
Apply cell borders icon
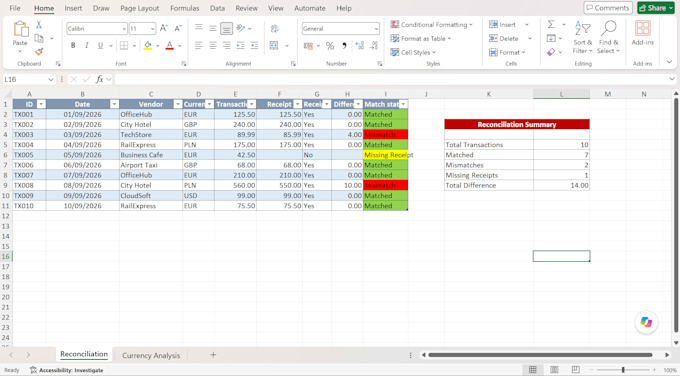pos(124,46)
